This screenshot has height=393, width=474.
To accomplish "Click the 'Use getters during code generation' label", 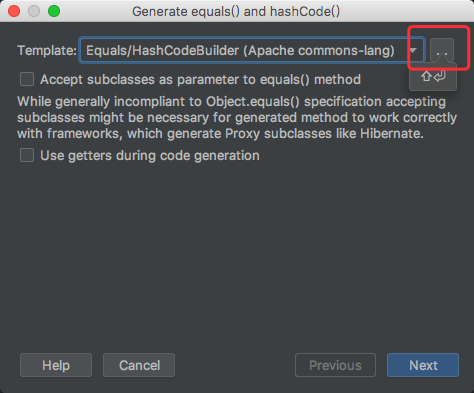I will coord(150,155).
